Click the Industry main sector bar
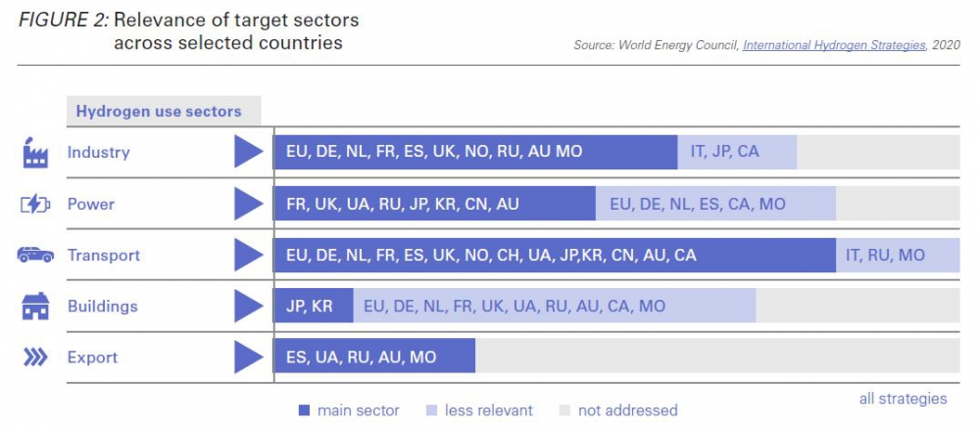 (475, 153)
